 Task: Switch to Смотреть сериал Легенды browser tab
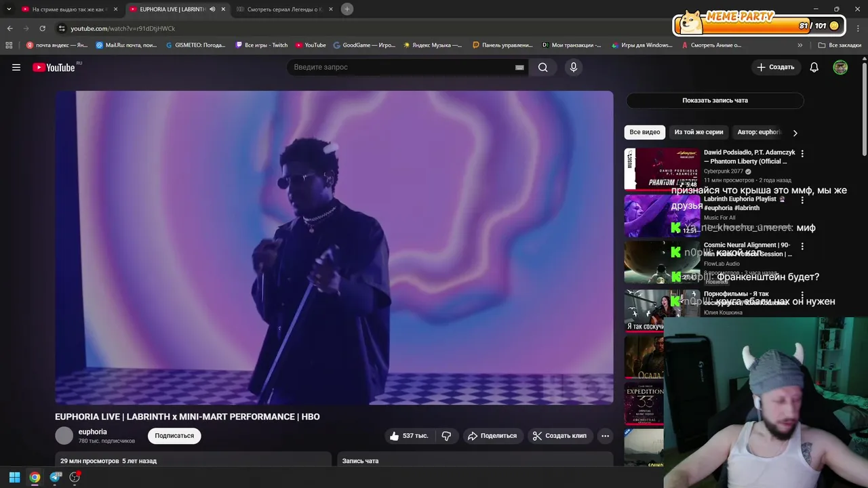284,9
